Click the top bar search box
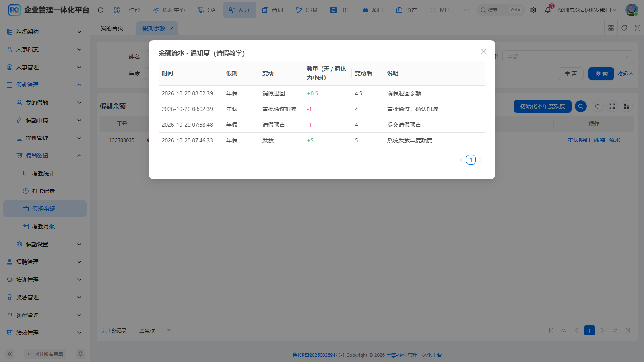 tap(501, 10)
